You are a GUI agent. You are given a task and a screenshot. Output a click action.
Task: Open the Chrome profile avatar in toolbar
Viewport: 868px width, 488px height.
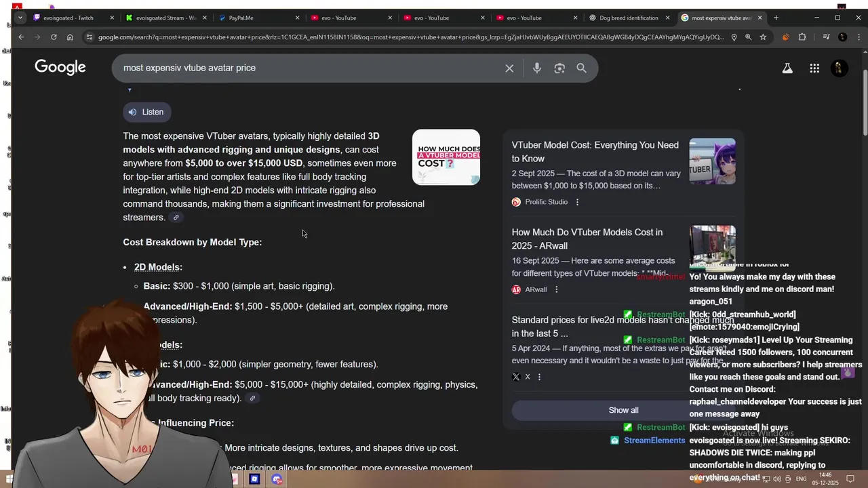point(842,37)
